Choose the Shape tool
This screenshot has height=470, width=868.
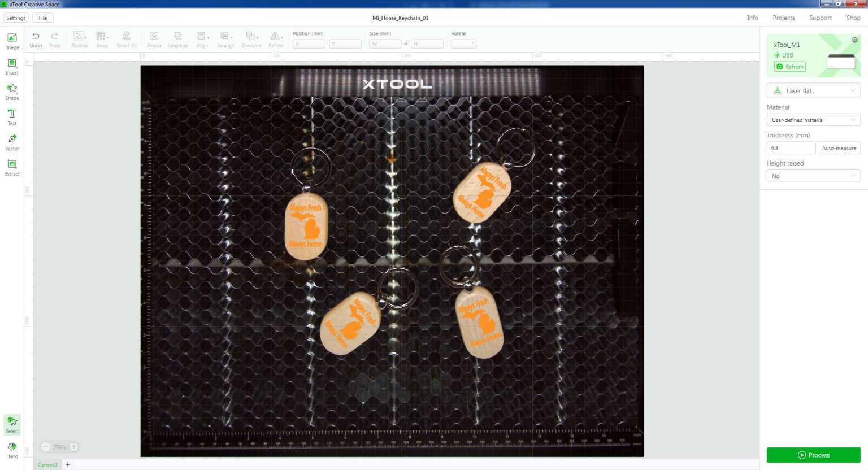click(12, 91)
